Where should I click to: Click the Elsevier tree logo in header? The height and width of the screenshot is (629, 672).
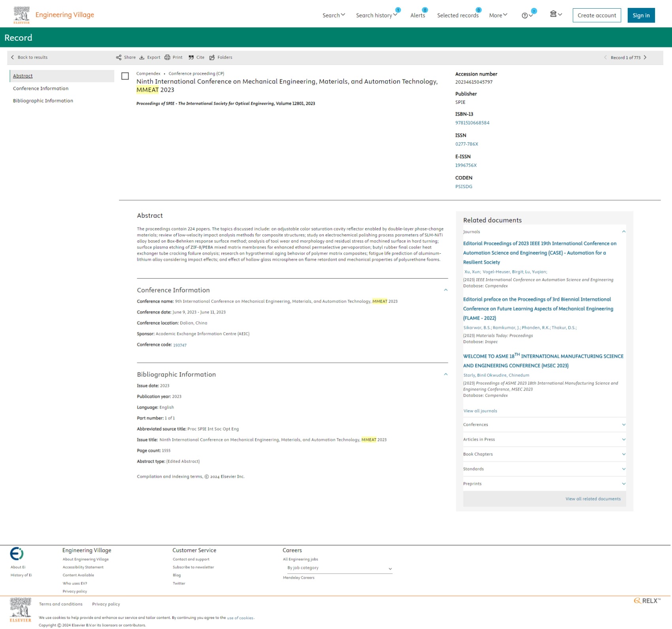click(x=21, y=15)
